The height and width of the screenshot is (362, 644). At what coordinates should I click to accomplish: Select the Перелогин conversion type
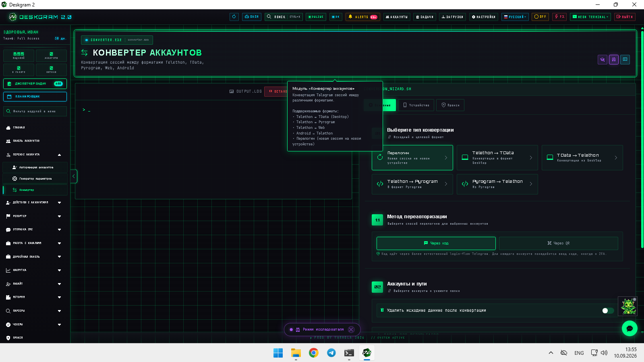point(412,157)
